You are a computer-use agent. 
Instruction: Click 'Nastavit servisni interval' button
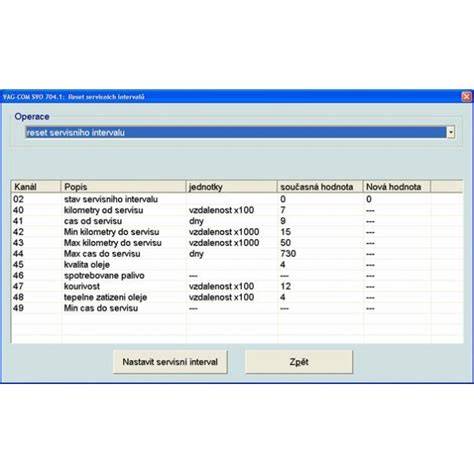(x=170, y=362)
